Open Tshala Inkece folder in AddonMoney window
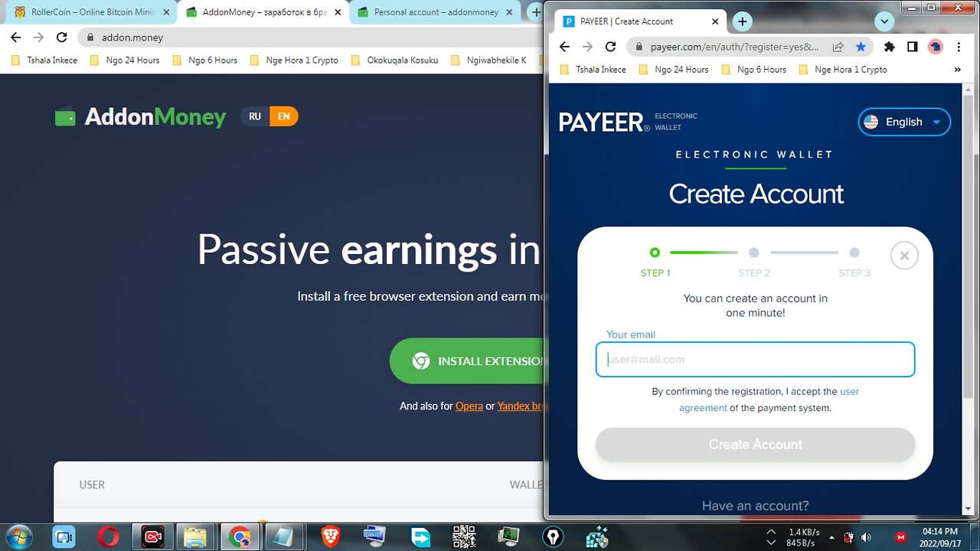Image resolution: width=980 pixels, height=551 pixels. click(44, 60)
